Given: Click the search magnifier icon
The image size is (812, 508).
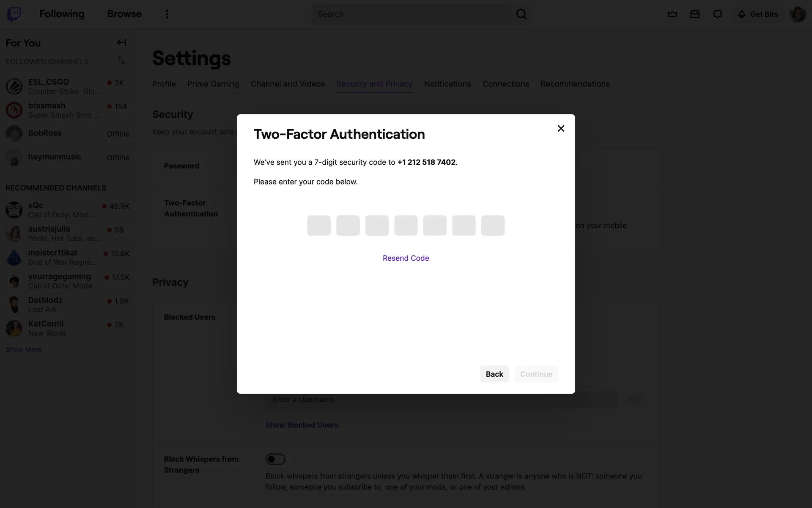Looking at the screenshot, I should pos(521,14).
